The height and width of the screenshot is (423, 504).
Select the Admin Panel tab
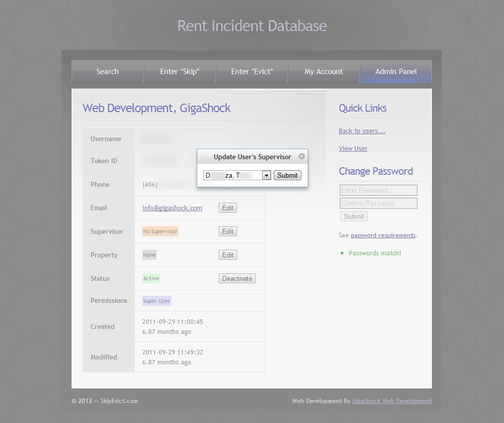(396, 72)
